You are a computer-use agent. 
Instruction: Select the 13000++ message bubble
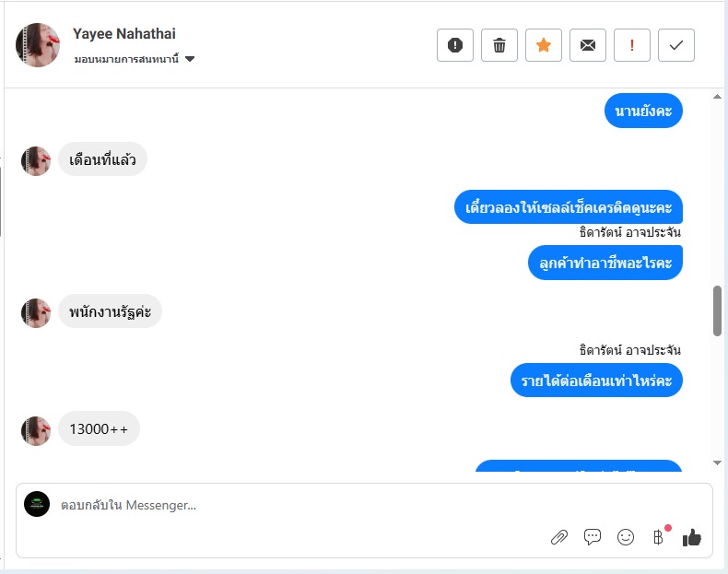tap(99, 428)
